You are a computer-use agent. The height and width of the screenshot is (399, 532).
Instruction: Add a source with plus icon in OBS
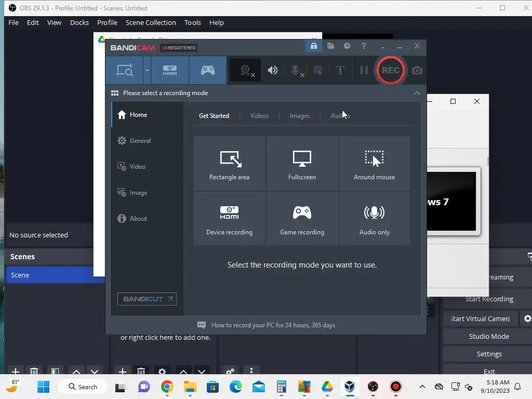tap(123, 371)
